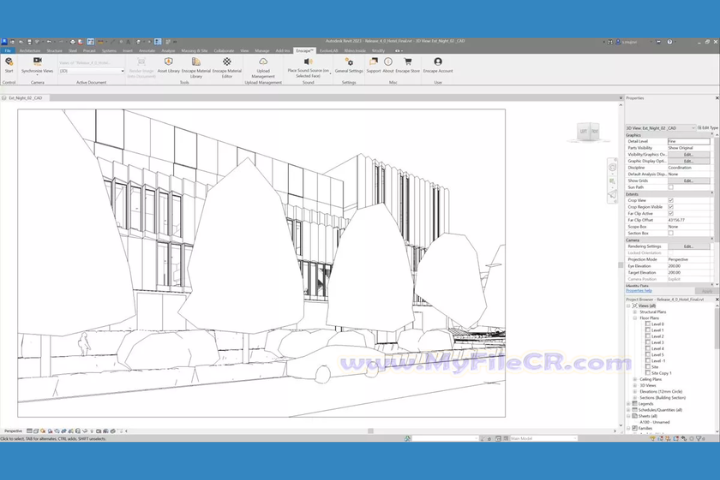This screenshot has width=720, height=480.
Task: Collapse the Floor Plans tree node
Action: point(633,318)
